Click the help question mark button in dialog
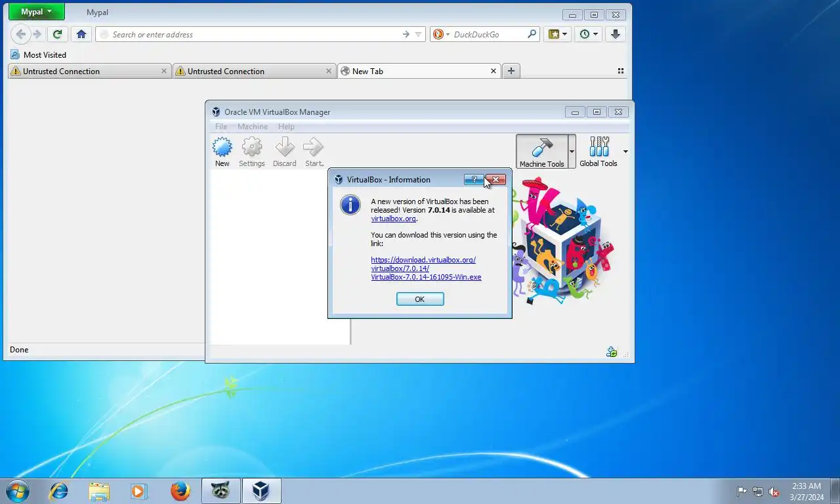This screenshot has width=840, height=504. [x=474, y=179]
